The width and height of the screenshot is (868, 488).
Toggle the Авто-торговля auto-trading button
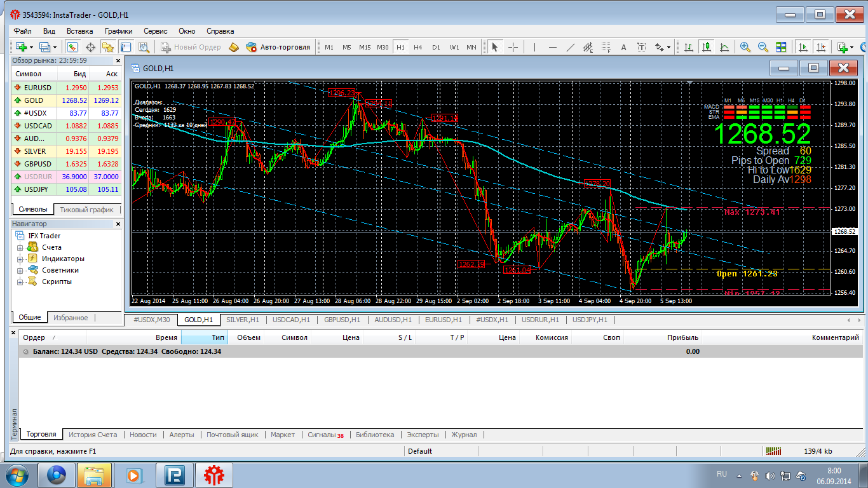278,47
